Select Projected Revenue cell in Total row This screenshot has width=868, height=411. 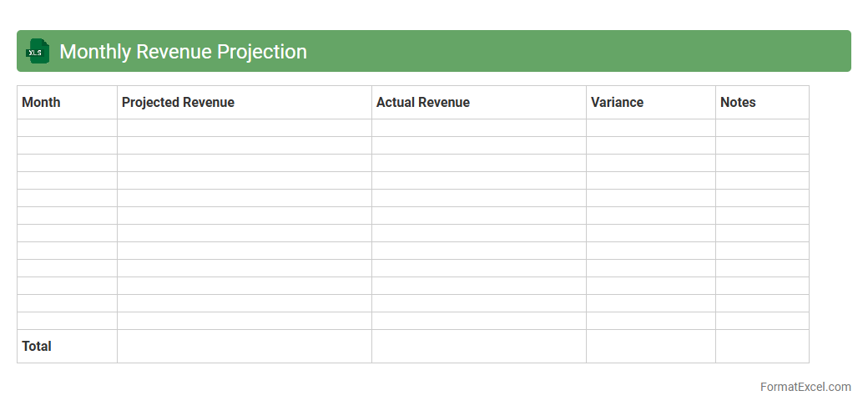click(244, 346)
